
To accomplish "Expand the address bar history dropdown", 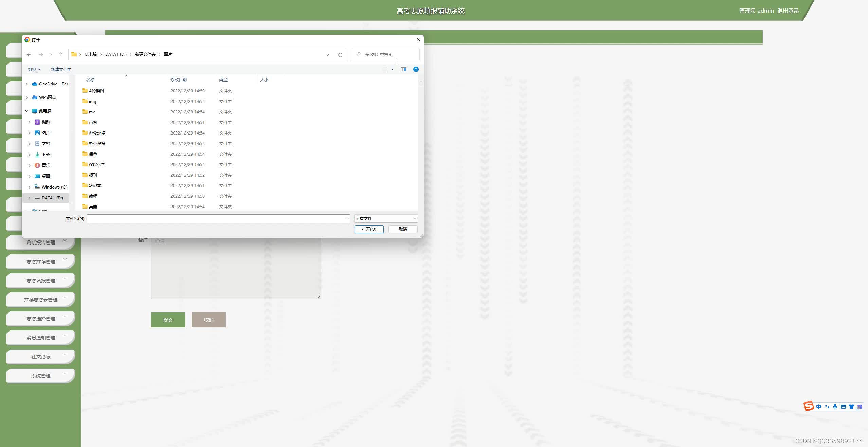I will (x=327, y=55).
